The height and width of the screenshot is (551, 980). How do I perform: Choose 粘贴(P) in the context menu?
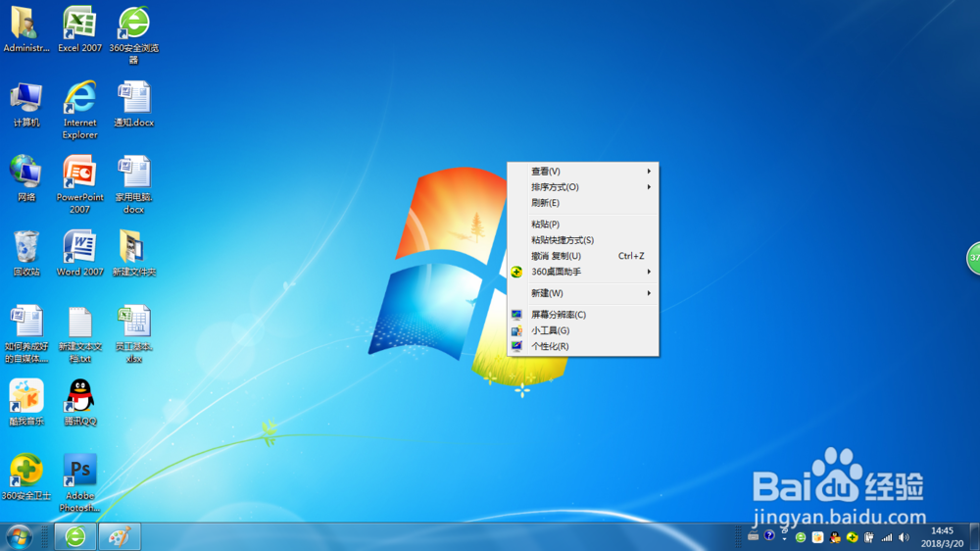[582, 224]
